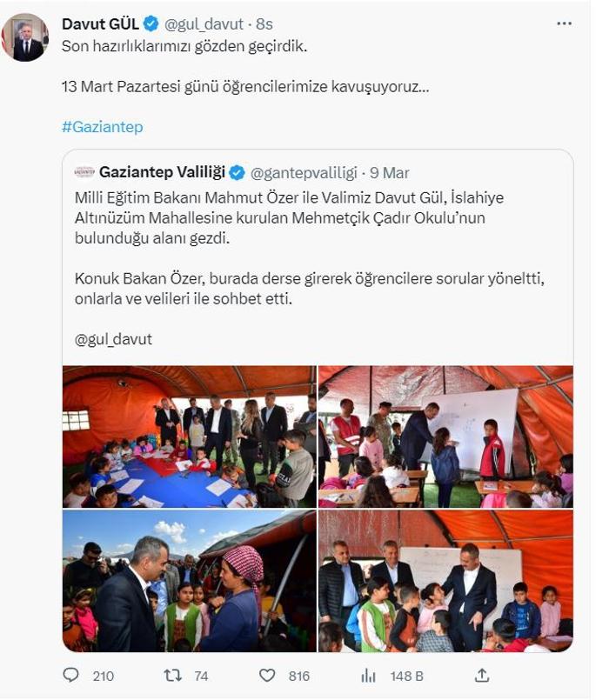
Task: Open @gul_davut handle in tweet header
Action: pos(204,24)
